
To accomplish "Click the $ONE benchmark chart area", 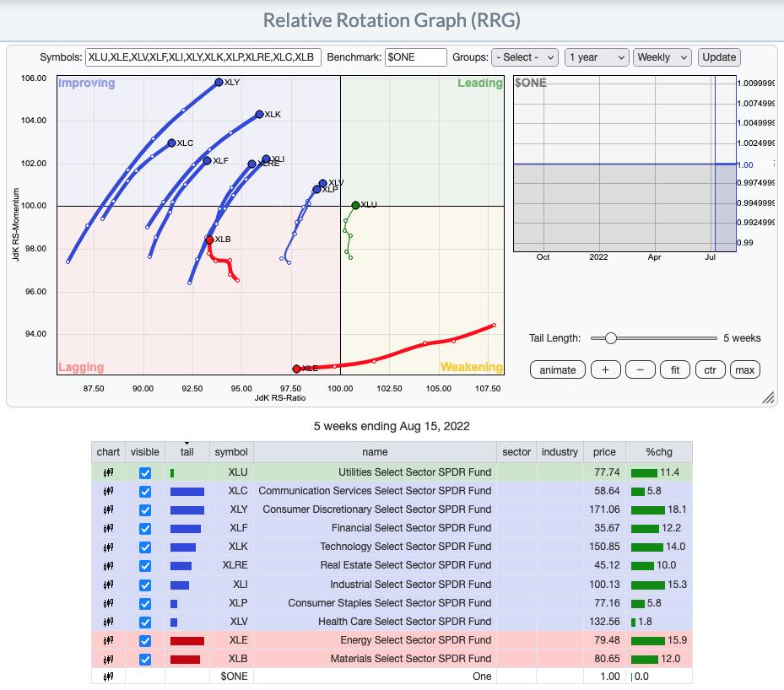I will [624, 164].
